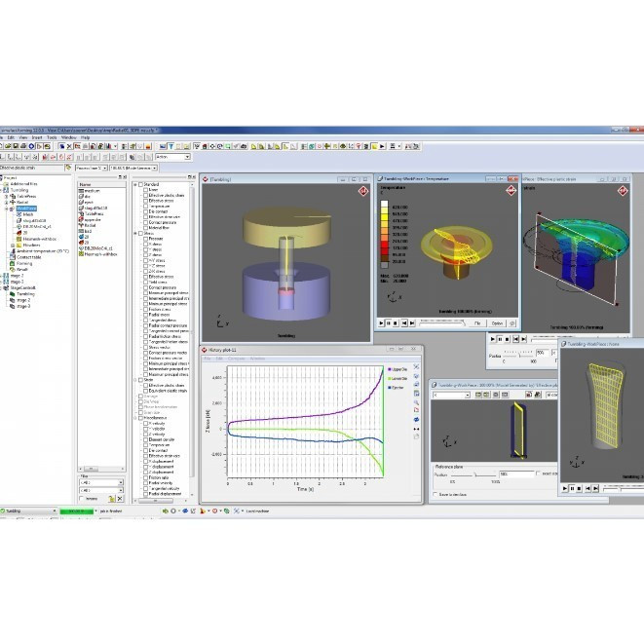Expand the Radial tree node

tap(6, 203)
